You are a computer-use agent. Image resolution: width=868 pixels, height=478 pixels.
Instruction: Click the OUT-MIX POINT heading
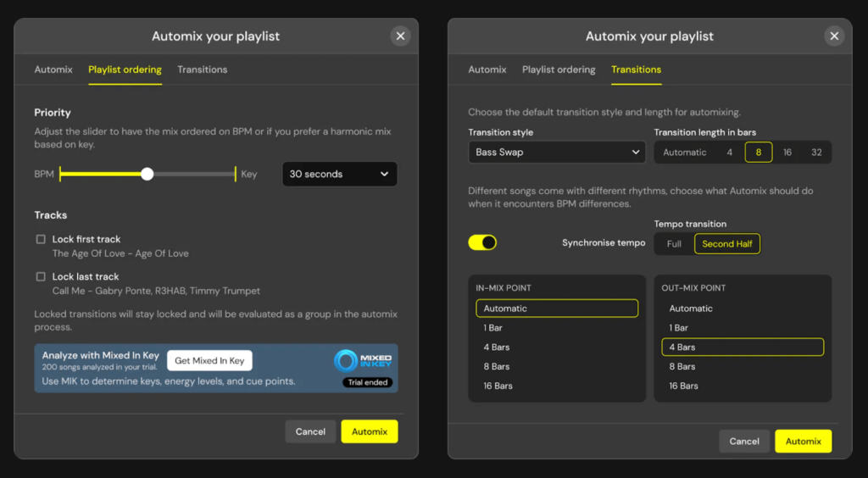pyautogui.click(x=693, y=287)
